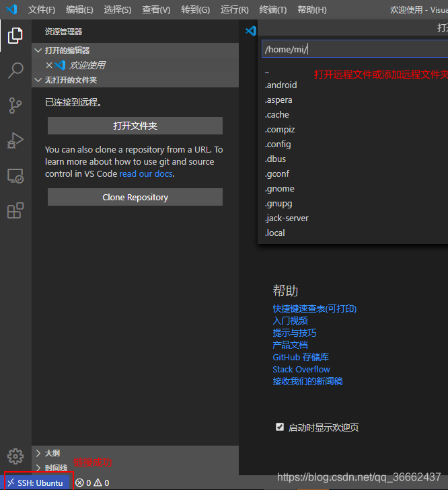The width and height of the screenshot is (448, 490).
Task: Close the 欢迎使用 editor with X icon
Action: coord(49,65)
